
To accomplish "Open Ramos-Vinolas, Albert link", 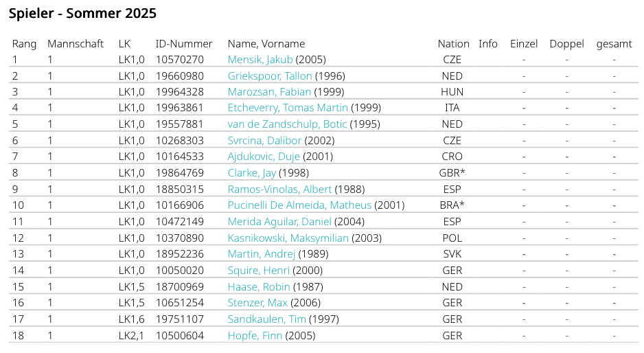I will [279, 189].
